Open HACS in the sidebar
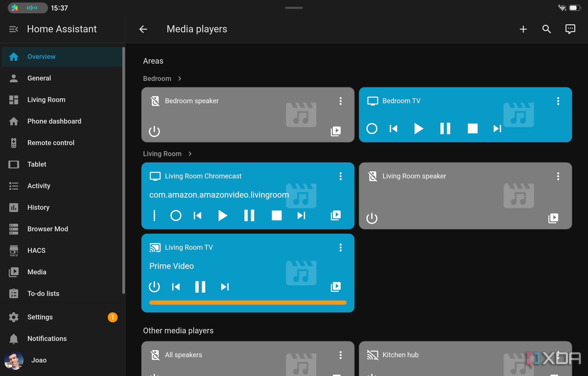588x376 pixels. click(62, 250)
